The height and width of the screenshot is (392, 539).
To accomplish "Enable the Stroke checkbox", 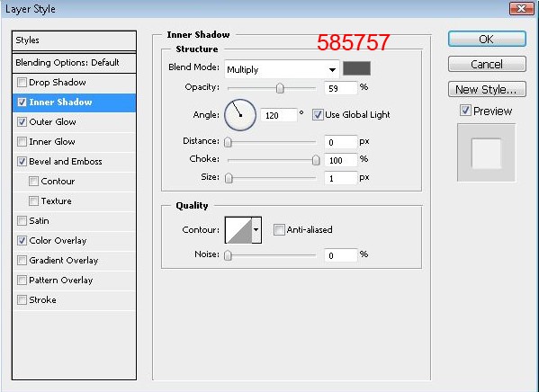I will (x=22, y=300).
